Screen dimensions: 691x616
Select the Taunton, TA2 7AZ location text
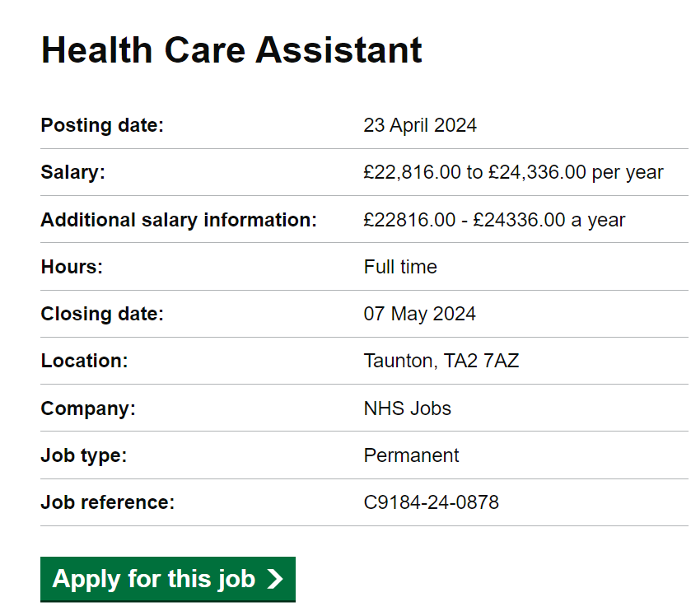(441, 361)
